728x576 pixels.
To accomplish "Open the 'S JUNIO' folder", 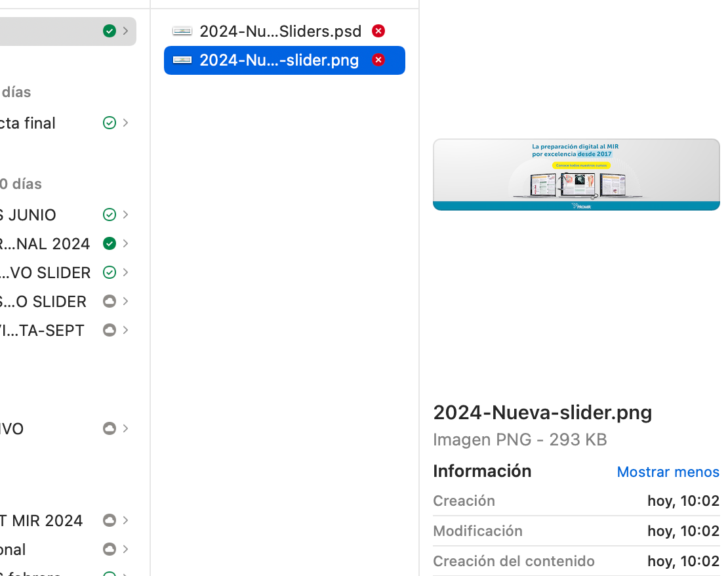I will 28,215.
